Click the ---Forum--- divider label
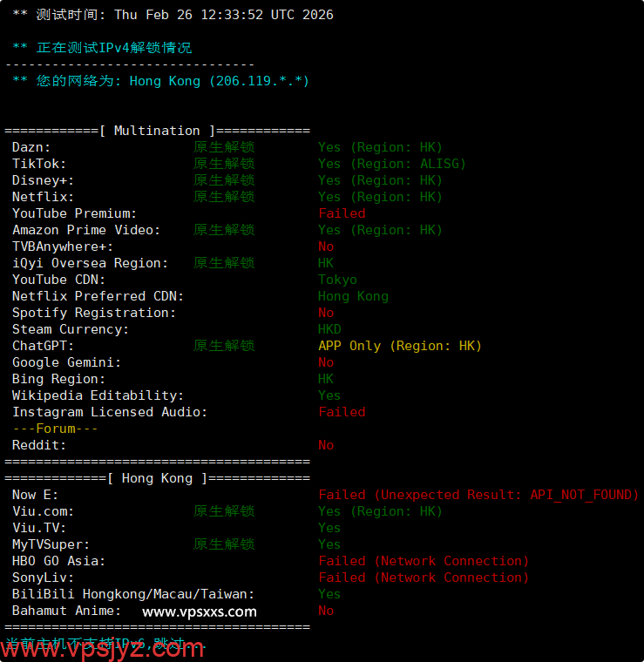The image size is (644, 662). pyautogui.click(x=55, y=429)
